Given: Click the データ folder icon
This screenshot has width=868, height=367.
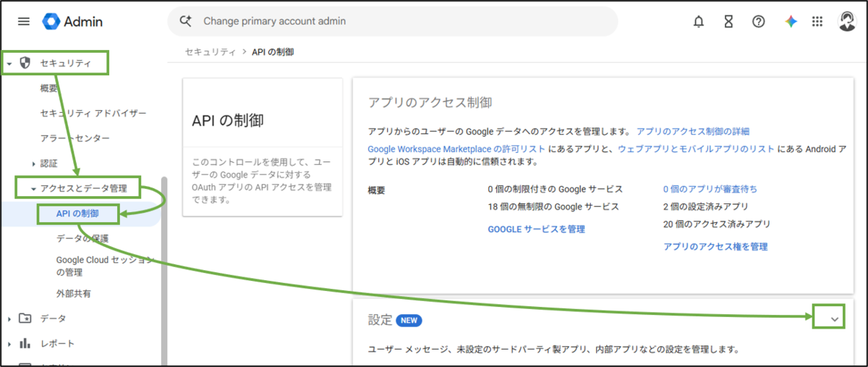Looking at the screenshot, I should pyautogui.click(x=25, y=318).
